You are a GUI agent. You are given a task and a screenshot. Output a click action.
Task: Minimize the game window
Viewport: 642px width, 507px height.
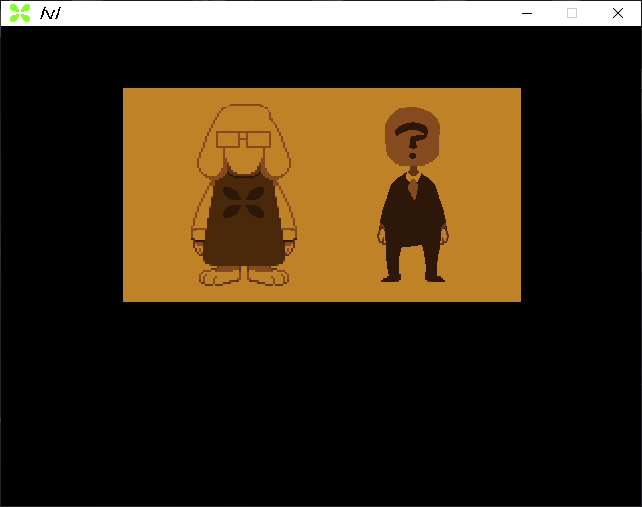[527, 13]
